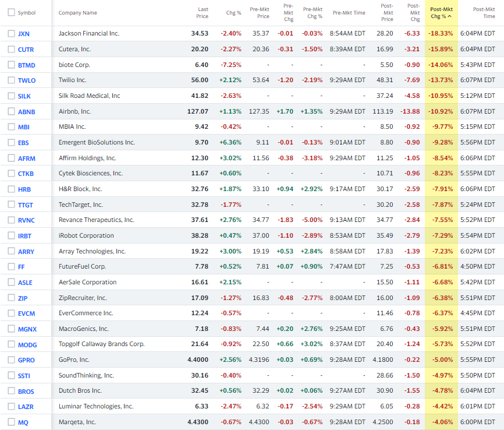The image size is (504, 430).
Task: Select Dutch Bros Inc. company name
Action: click(80, 391)
